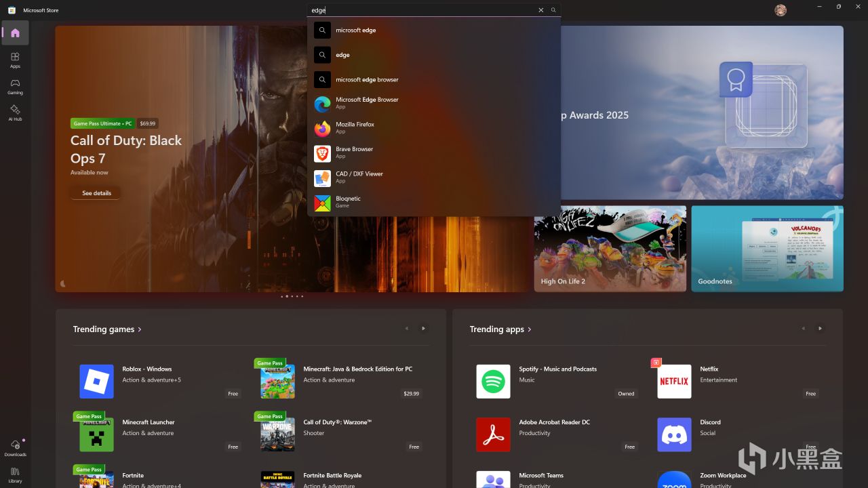Open the Apps section in sidebar
Screen dimensions: 868x488
15,60
